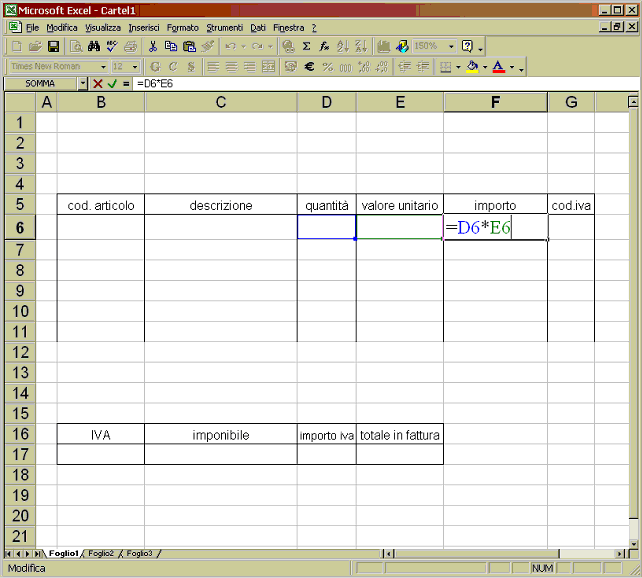Select the Format Painter brush icon
Screen dimensions: 642x578
pos(208,46)
